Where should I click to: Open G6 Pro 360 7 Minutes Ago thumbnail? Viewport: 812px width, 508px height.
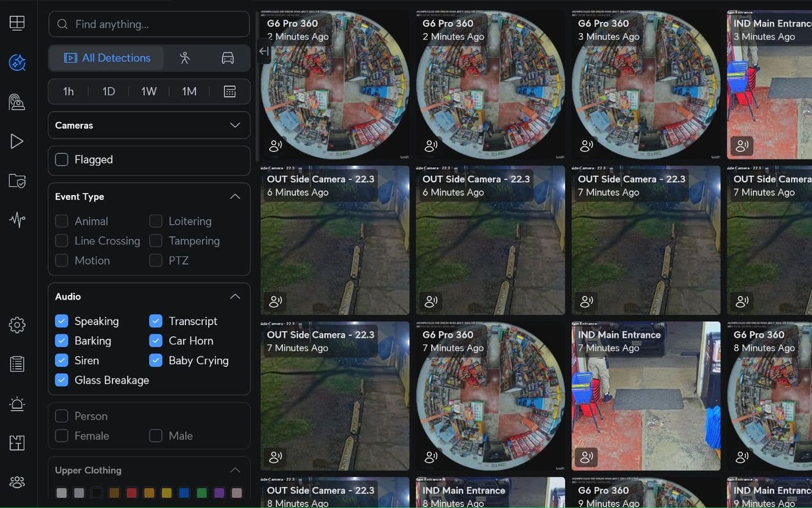click(x=490, y=396)
